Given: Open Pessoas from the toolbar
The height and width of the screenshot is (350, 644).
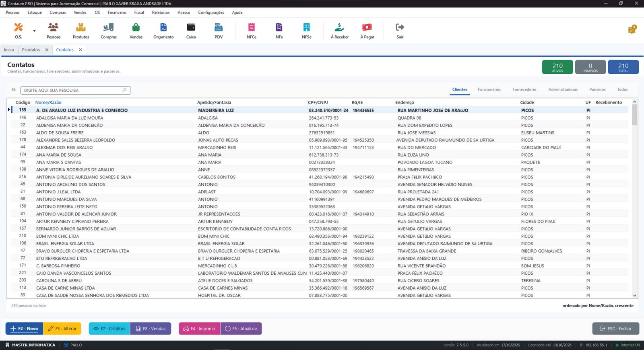Looking at the screenshot, I should [54, 31].
